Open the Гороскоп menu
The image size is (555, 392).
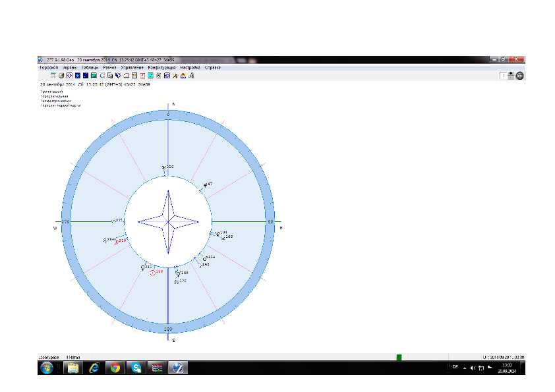[x=48, y=67]
